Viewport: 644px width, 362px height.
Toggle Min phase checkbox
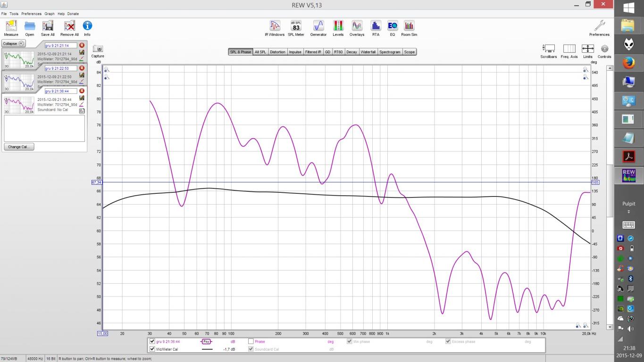point(350,341)
